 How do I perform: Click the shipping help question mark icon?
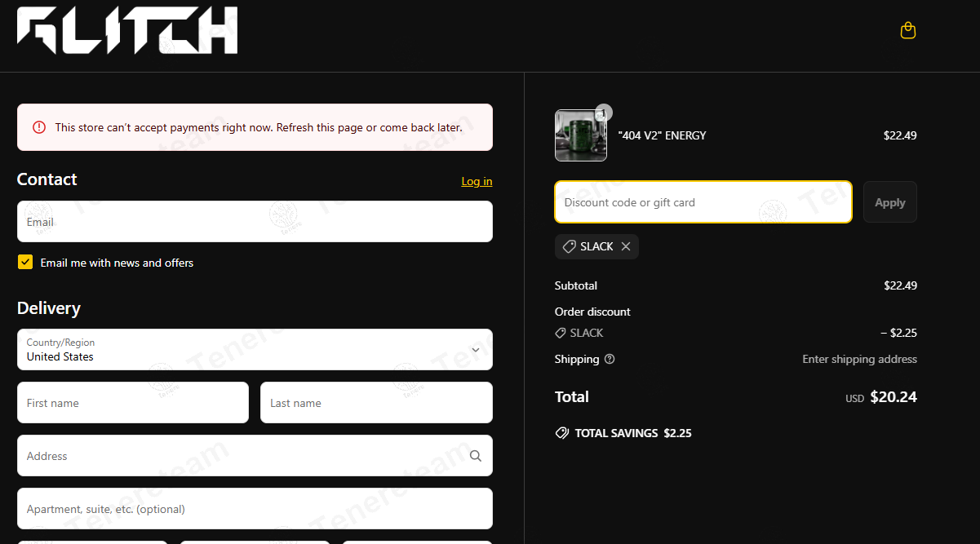coord(610,359)
